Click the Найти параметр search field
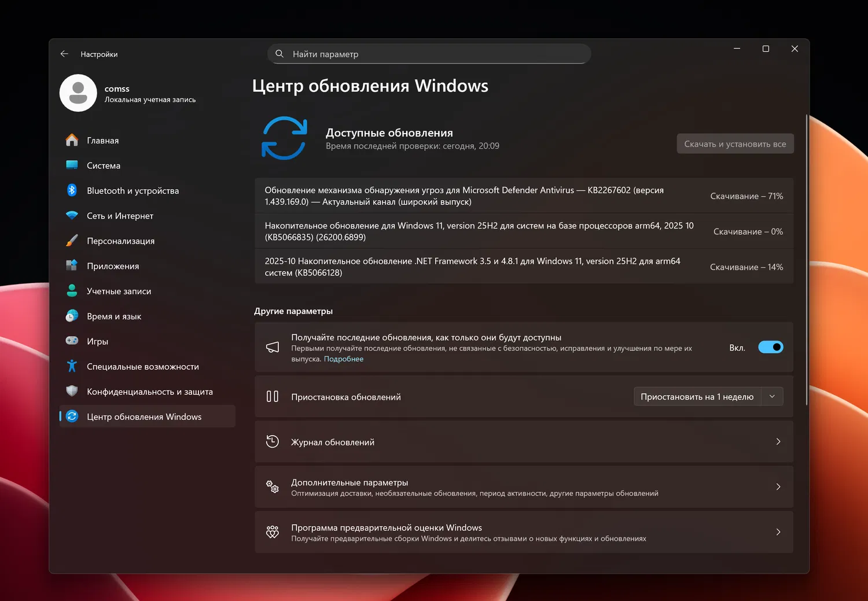Screen dimensions: 868x601 point(429,54)
